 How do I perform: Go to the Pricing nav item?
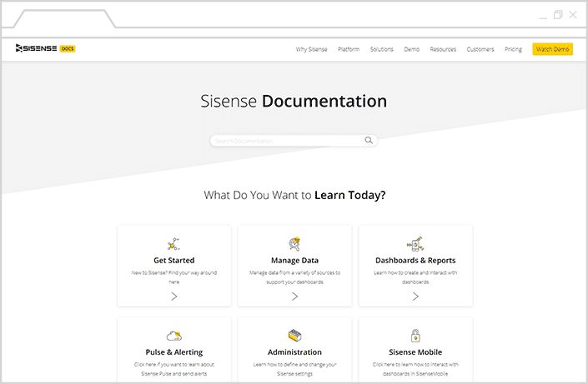513,49
